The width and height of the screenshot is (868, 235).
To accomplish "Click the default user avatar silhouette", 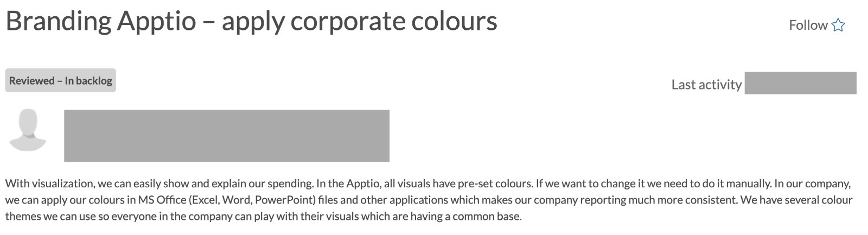I will pos(28,130).
